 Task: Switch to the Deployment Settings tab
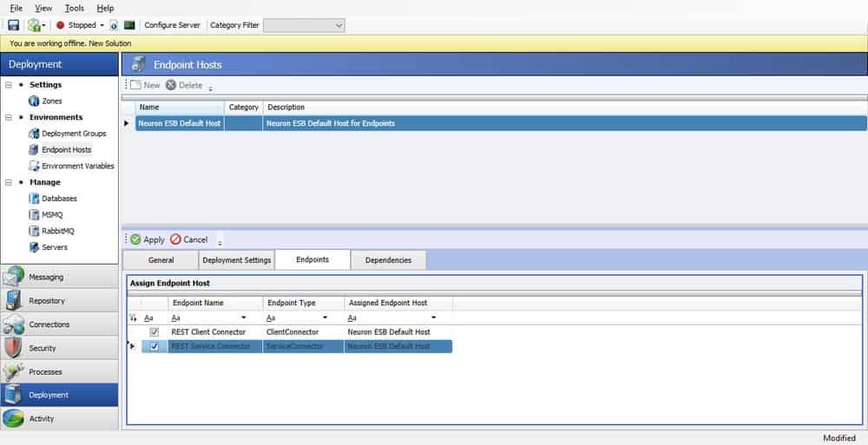(236, 260)
